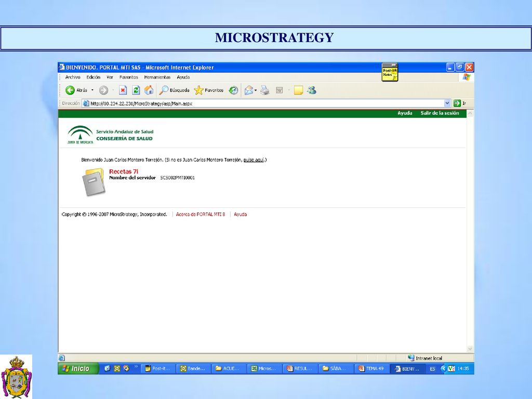Click the pulse aquí link
Image resolution: width=532 pixels, height=399 pixels.
pyautogui.click(x=254, y=160)
